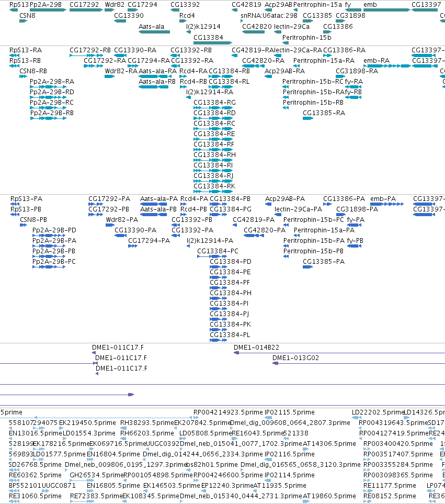Select the lectin-29Ca-PA protein label
The image size is (445, 504).
tap(298, 209)
